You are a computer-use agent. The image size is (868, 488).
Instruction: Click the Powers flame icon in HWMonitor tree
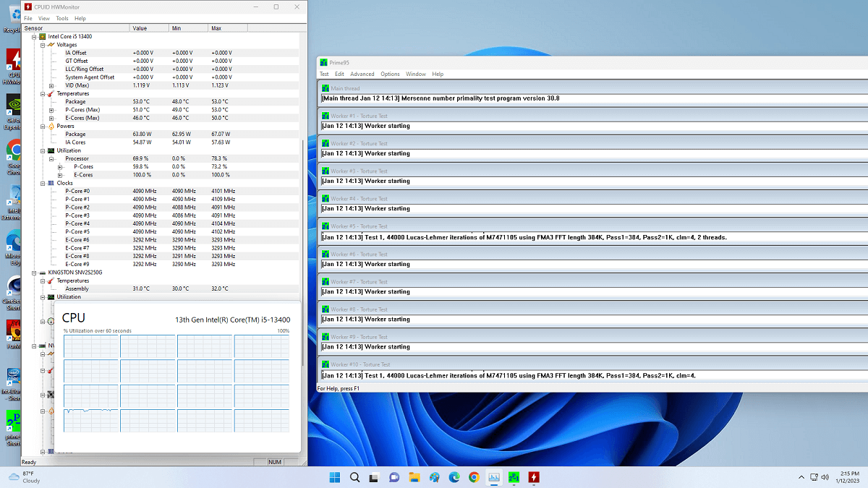(x=51, y=126)
